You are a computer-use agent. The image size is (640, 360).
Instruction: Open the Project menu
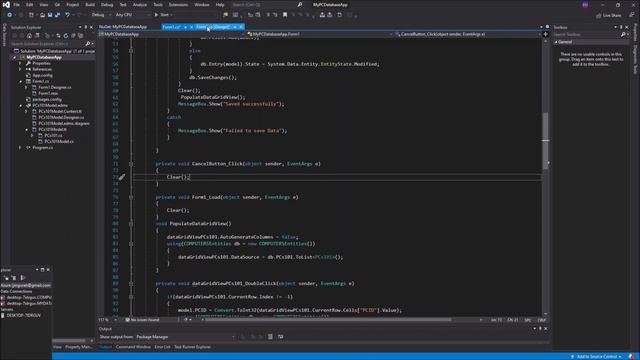[x=72, y=5]
